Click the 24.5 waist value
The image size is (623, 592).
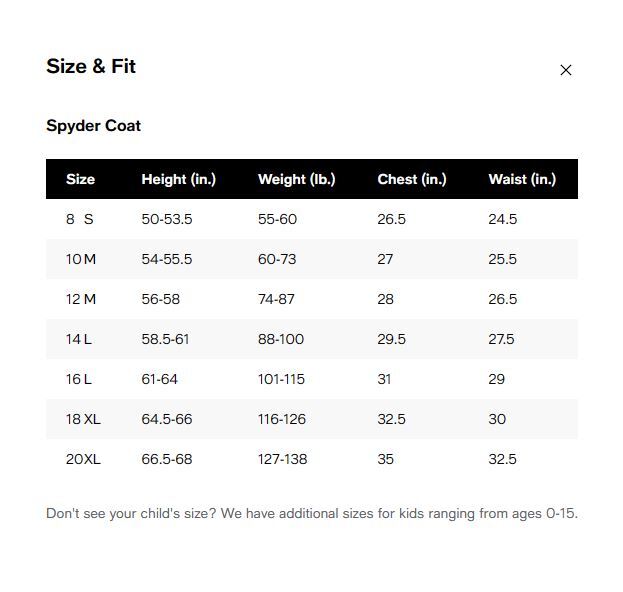[x=502, y=219]
